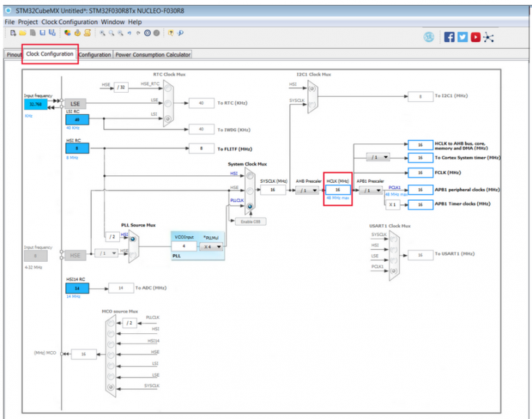Open the Window menu

113,21
